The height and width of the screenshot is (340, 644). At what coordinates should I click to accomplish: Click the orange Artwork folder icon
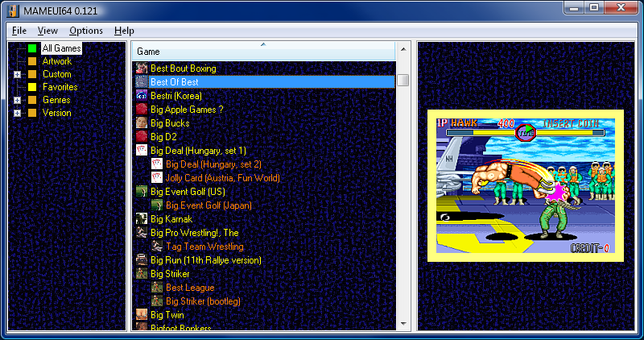pos(32,61)
